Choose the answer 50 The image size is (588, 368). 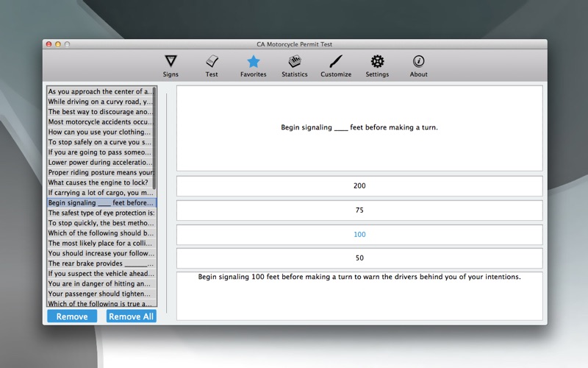(359, 258)
